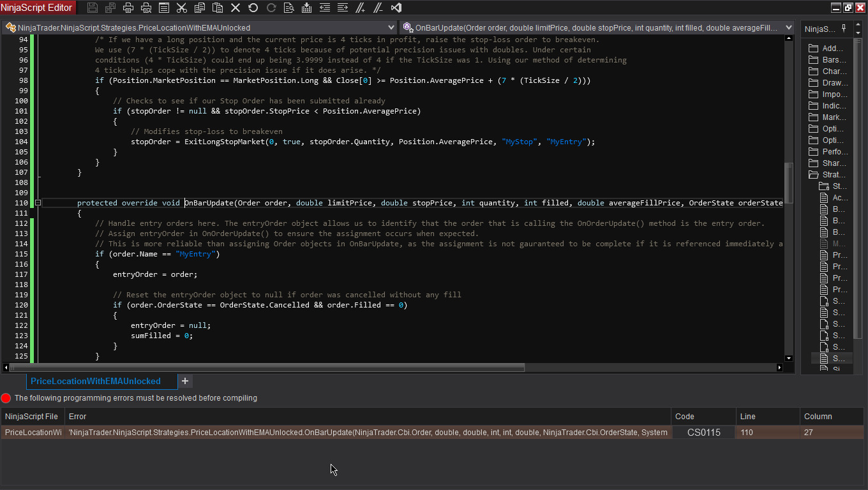
Task: Click the editor's horizontal scrollbar thumb
Action: (267, 367)
